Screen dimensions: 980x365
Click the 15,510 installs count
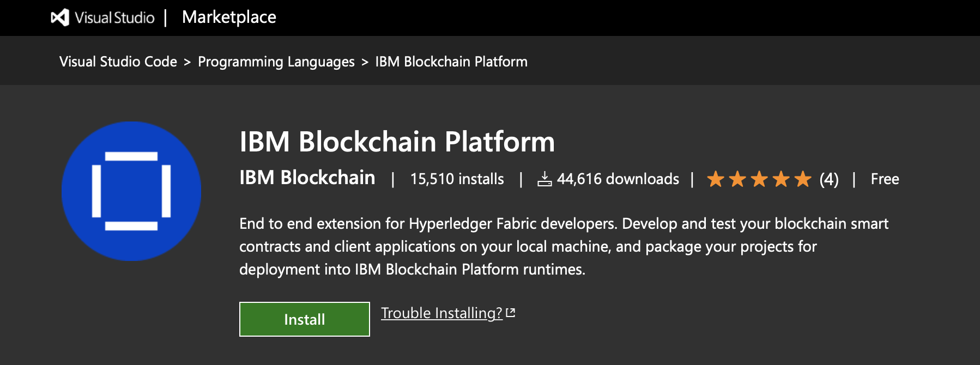[x=457, y=179]
